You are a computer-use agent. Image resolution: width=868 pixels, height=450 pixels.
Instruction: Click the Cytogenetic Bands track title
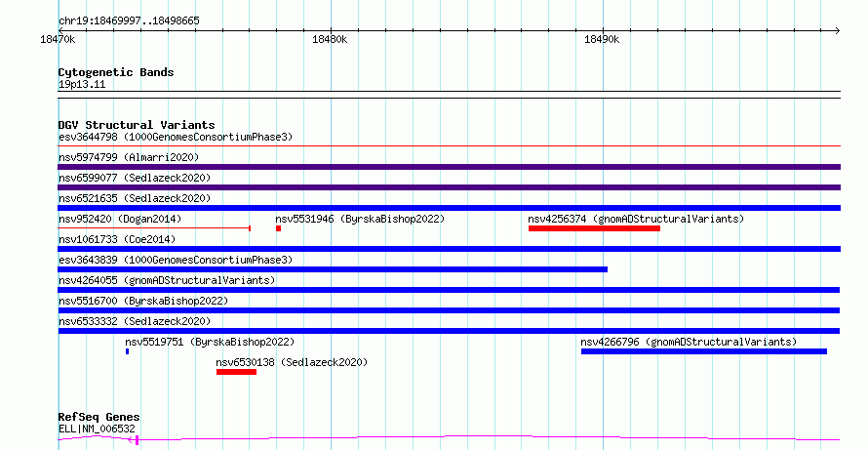[116, 72]
